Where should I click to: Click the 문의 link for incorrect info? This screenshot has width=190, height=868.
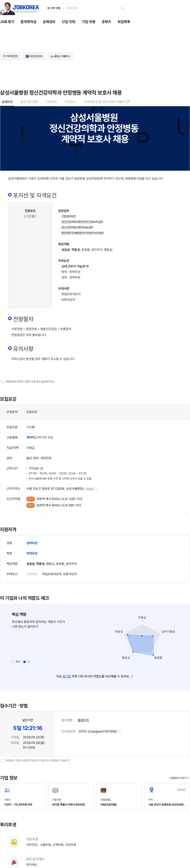[x=43, y=381]
